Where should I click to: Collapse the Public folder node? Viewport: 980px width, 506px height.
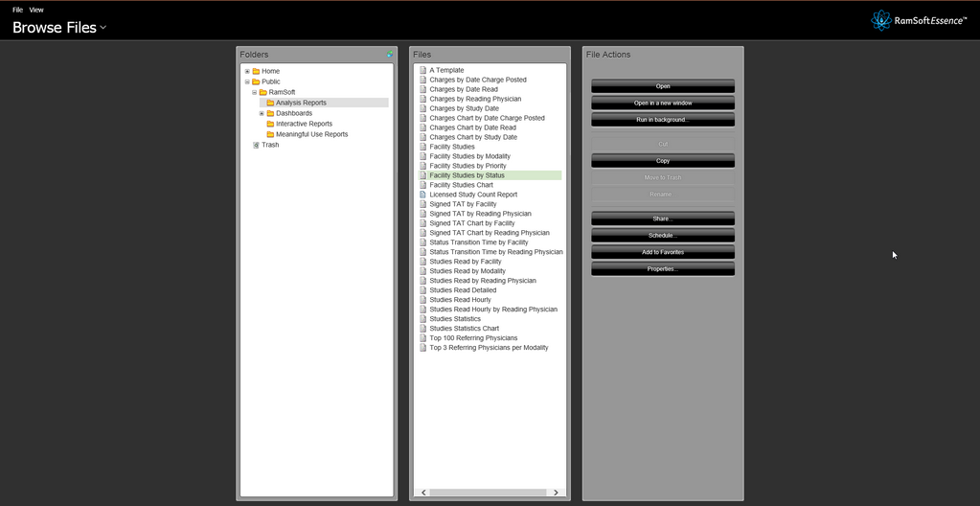pos(247,82)
